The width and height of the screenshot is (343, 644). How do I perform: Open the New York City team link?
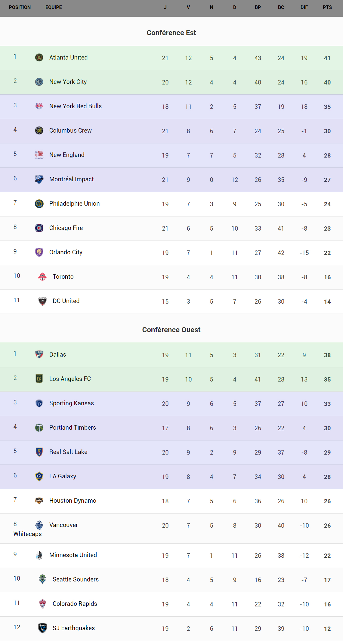coord(68,82)
